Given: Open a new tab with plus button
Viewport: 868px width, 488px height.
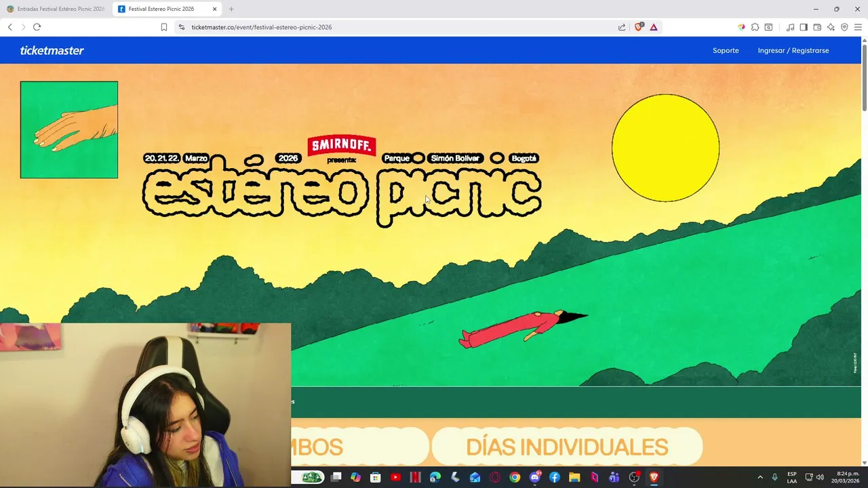Looking at the screenshot, I should point(231,9).
